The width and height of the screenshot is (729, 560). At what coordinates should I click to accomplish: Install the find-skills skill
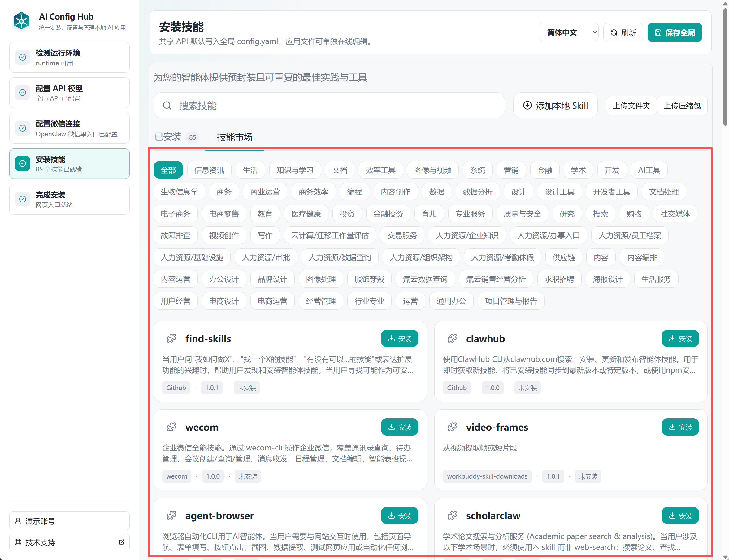pyautogui.click(x=399, y=338)
